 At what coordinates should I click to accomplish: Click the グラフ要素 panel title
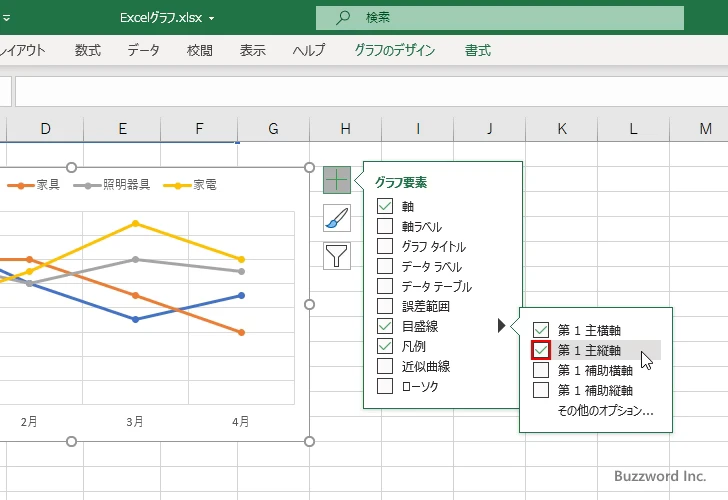click(401, 182)
